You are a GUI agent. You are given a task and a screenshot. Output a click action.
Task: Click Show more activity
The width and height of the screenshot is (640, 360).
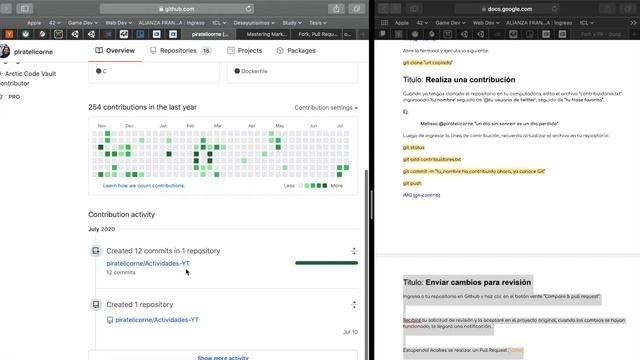(x=223, y=358)
